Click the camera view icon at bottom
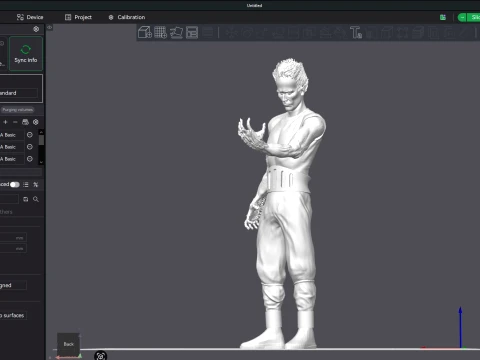480x360 pixels. pos(100,356)
